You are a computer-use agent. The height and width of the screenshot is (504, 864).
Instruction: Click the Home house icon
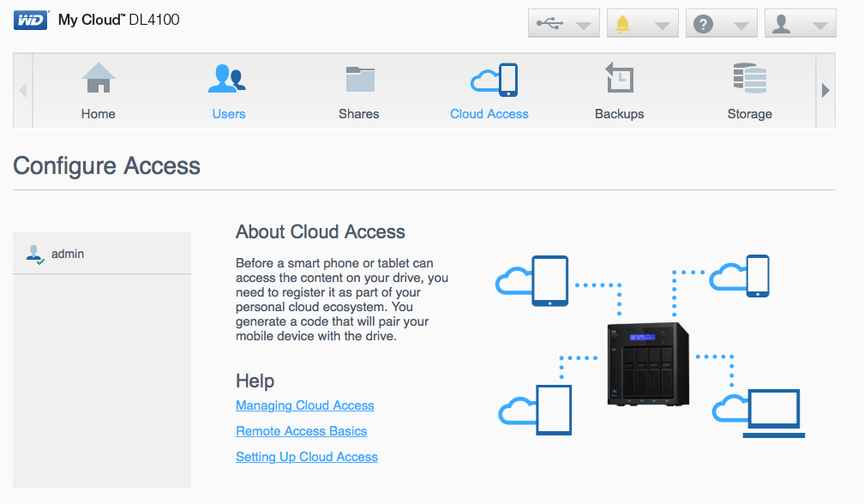coord(99,78)
